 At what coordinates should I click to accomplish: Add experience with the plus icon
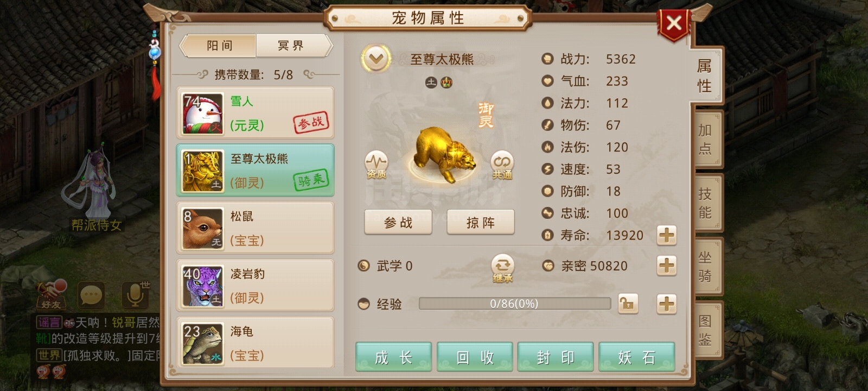pos(666,304)
